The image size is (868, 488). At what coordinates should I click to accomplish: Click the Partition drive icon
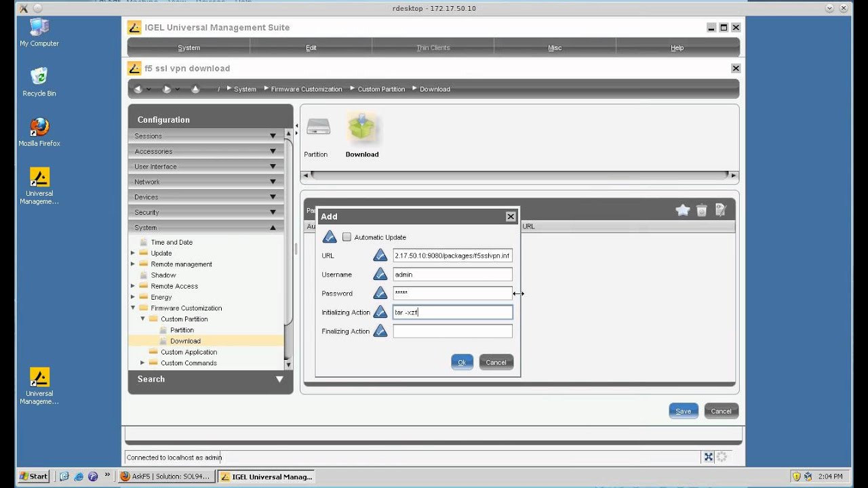pos(317,128)
